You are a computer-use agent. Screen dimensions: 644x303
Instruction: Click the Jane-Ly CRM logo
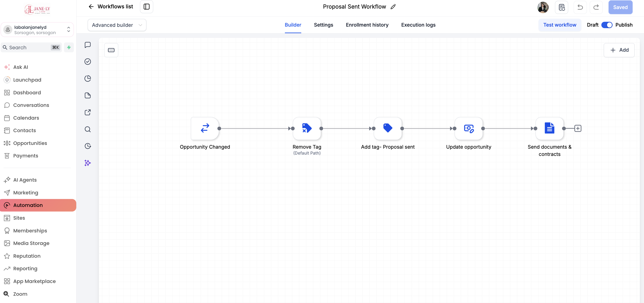pos(37,9)
